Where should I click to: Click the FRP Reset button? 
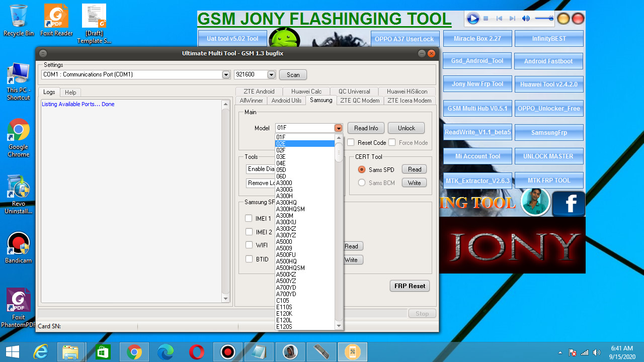(410, 286)
